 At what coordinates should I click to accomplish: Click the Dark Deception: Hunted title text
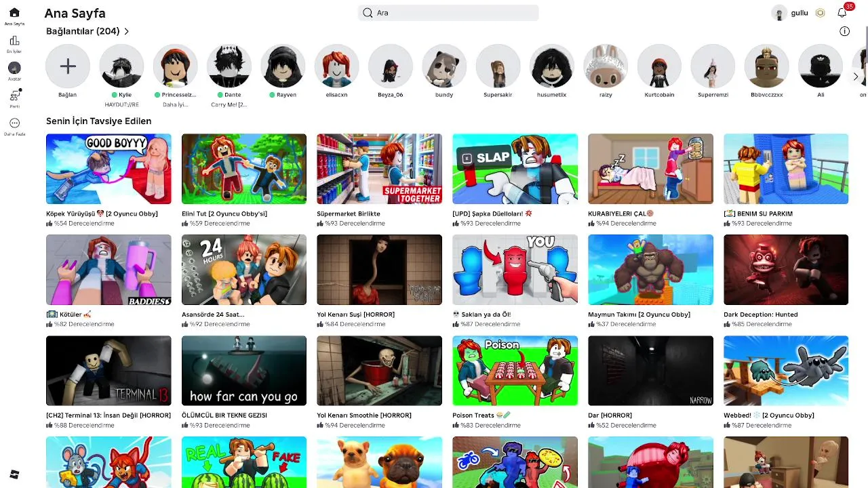point(761,314)
